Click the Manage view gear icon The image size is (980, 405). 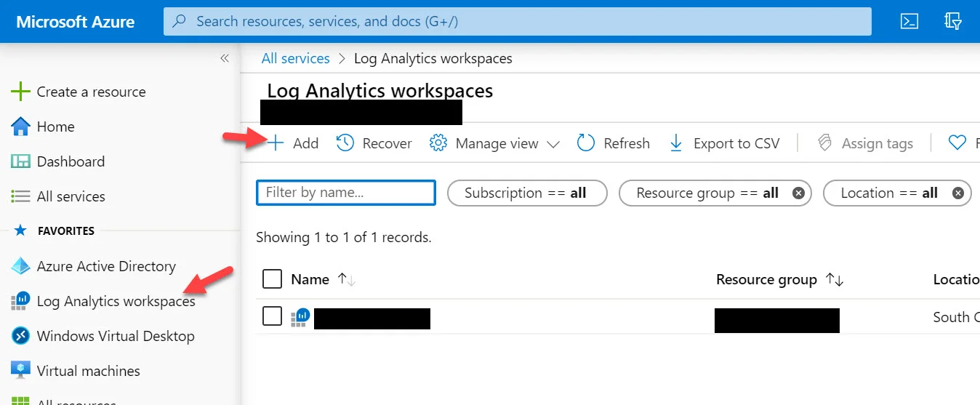point(438,143)
